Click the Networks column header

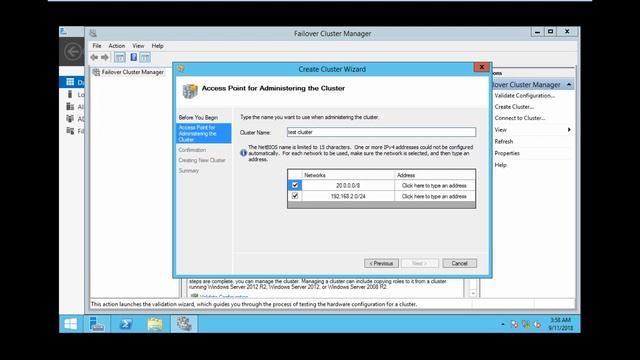click(348, 175)
